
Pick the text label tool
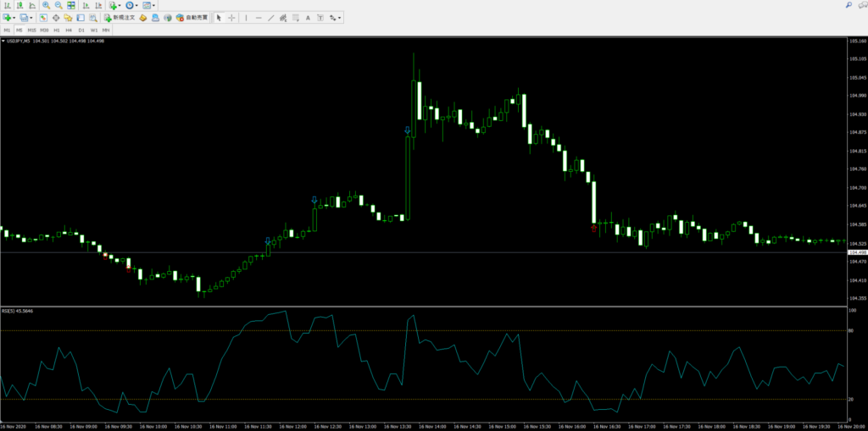[309, 17]
